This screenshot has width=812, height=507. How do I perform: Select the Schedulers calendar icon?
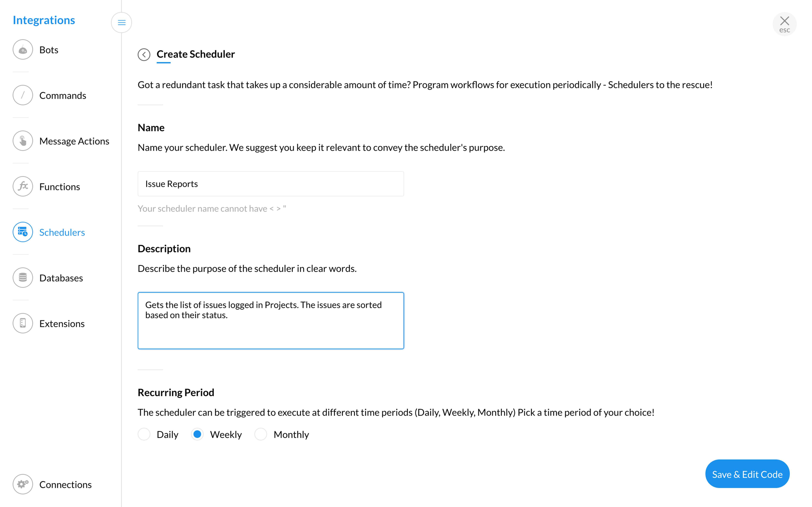pyautogui.click(x=23, y=232)
